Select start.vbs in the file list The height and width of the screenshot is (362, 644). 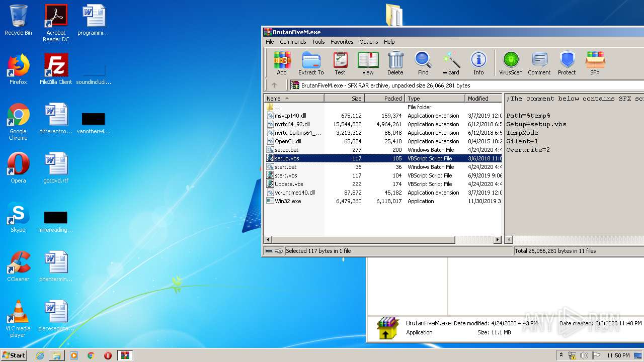pos(383,175)
